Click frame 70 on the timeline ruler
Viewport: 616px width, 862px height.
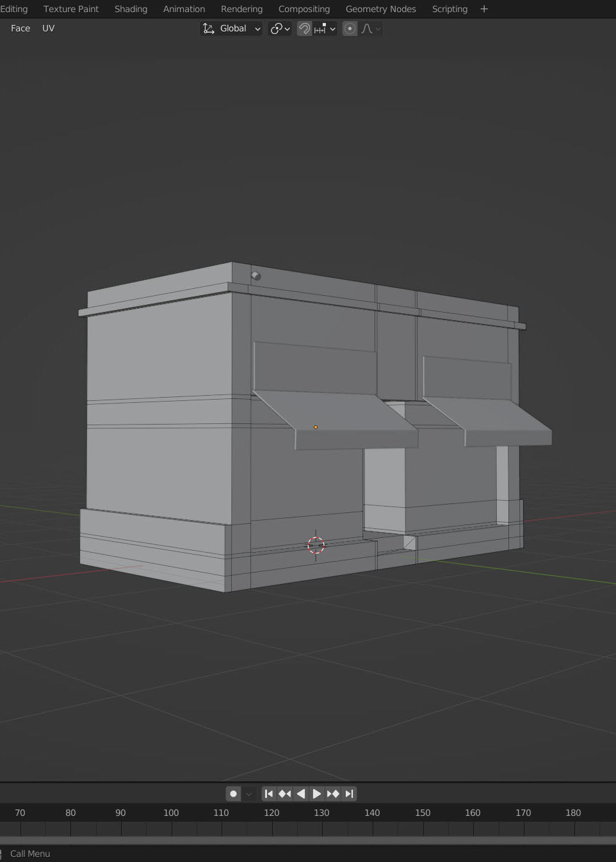[20, 813]
